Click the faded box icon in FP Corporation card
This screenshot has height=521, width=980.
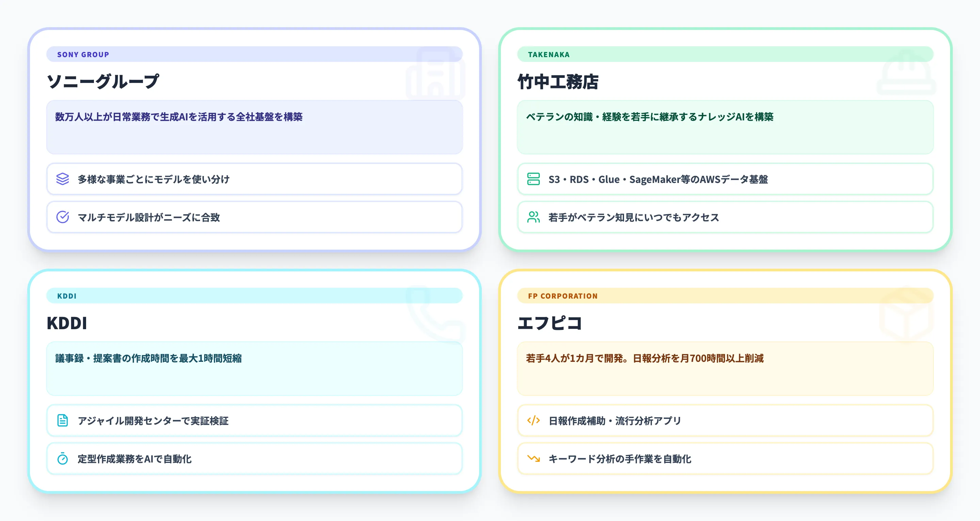pyautogui.click(x=906, y=315)
